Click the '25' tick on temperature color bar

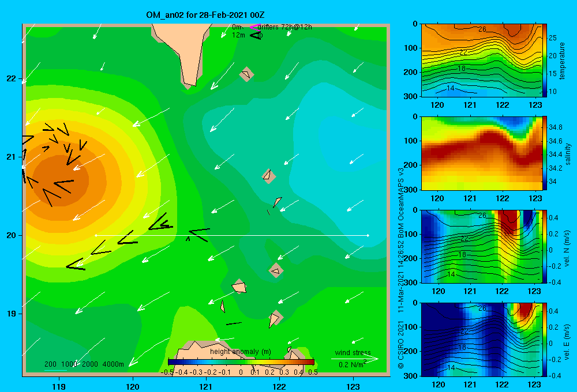(x=553, y=38)
